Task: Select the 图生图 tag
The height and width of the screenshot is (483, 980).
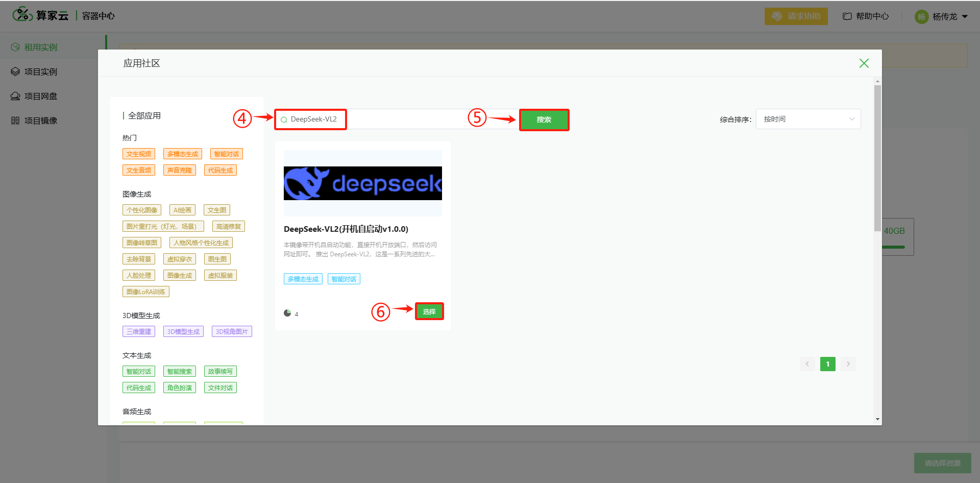Action: tap(217, 259)
